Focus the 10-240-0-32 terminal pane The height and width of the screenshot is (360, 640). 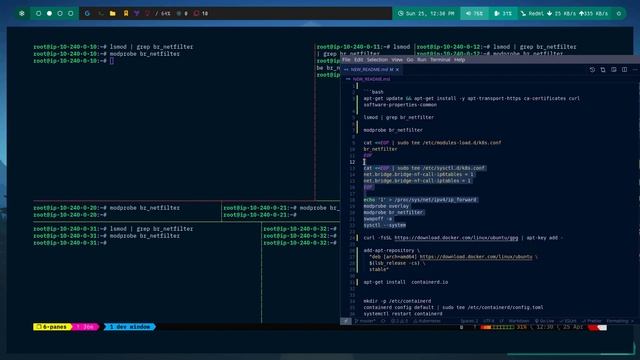(301, 273)
